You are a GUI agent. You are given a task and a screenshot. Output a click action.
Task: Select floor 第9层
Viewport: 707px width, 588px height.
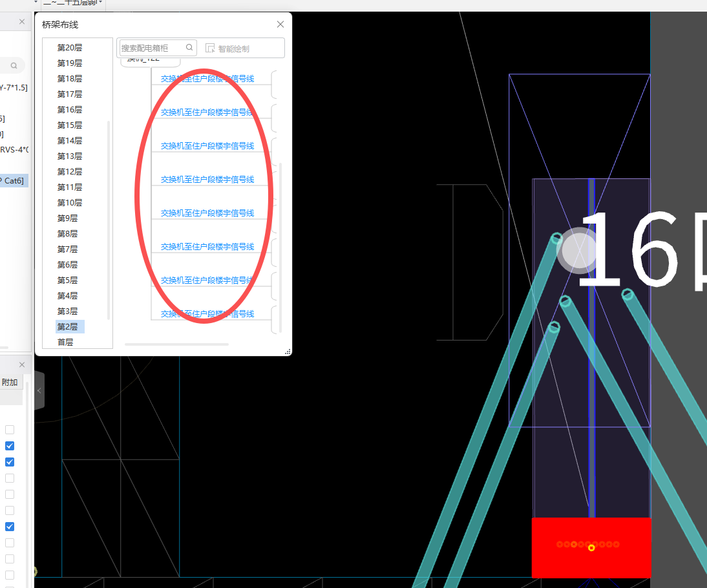click(x=68, y=218)
